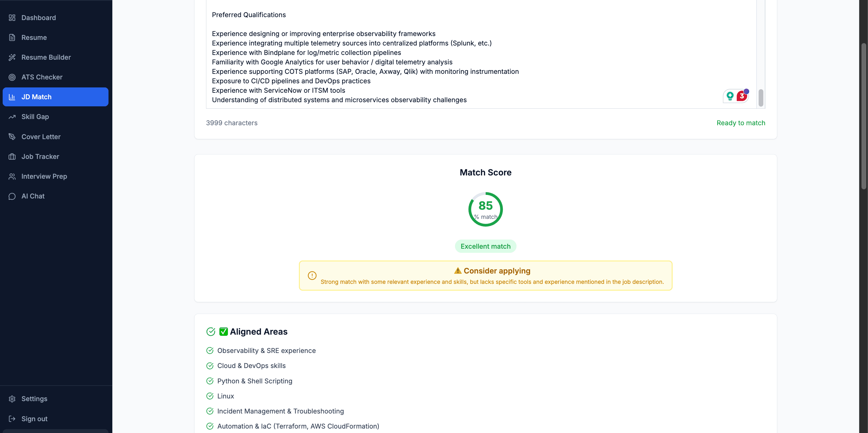The image size is (868, 433).
Task: Select the JD Match menu item
Action: [56, 97]
